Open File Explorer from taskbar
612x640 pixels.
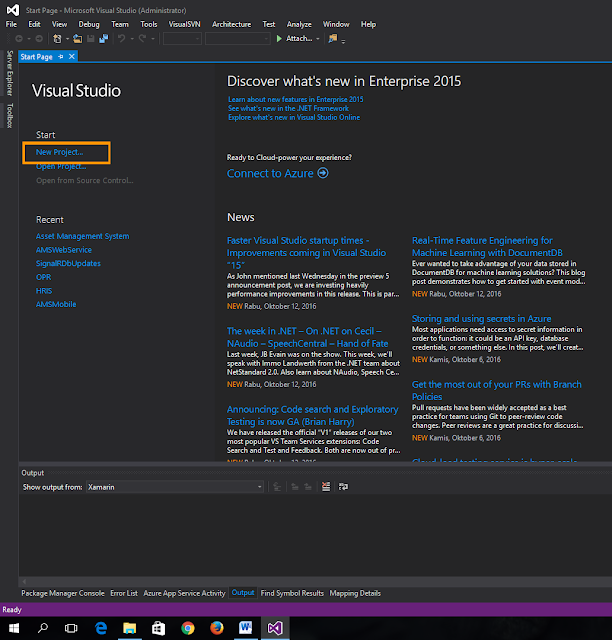click(x=130, y=628)
